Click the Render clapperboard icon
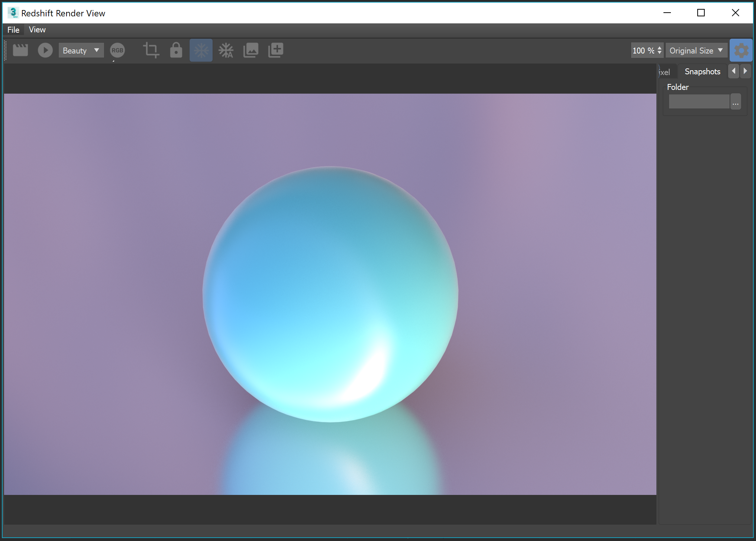The height and width of the screenshot is (541, 756). [x=20, y=50]
